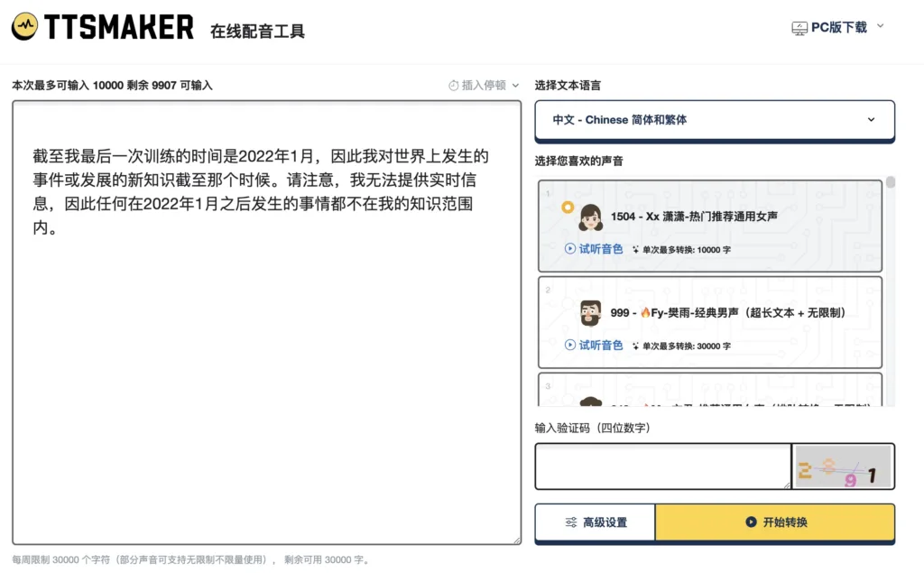Play the 试听音色 preview for voice 999

(x=593, y=346)
